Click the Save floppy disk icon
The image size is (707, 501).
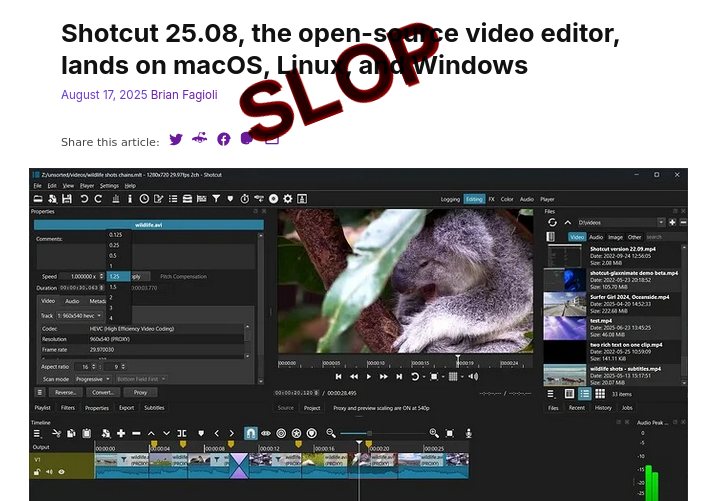[67, 199]
